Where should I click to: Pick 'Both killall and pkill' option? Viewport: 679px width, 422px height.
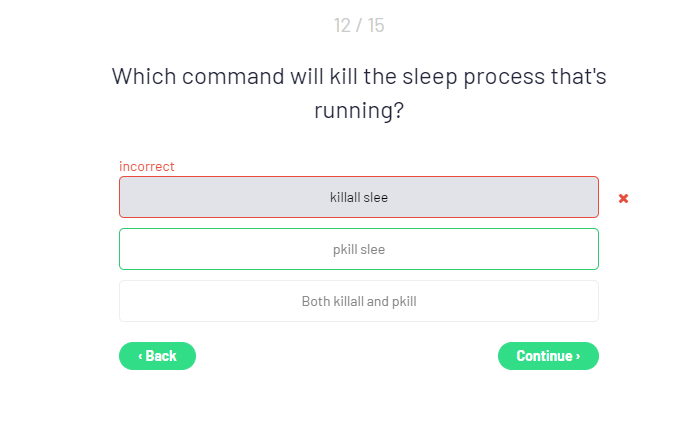coord(358,301)
